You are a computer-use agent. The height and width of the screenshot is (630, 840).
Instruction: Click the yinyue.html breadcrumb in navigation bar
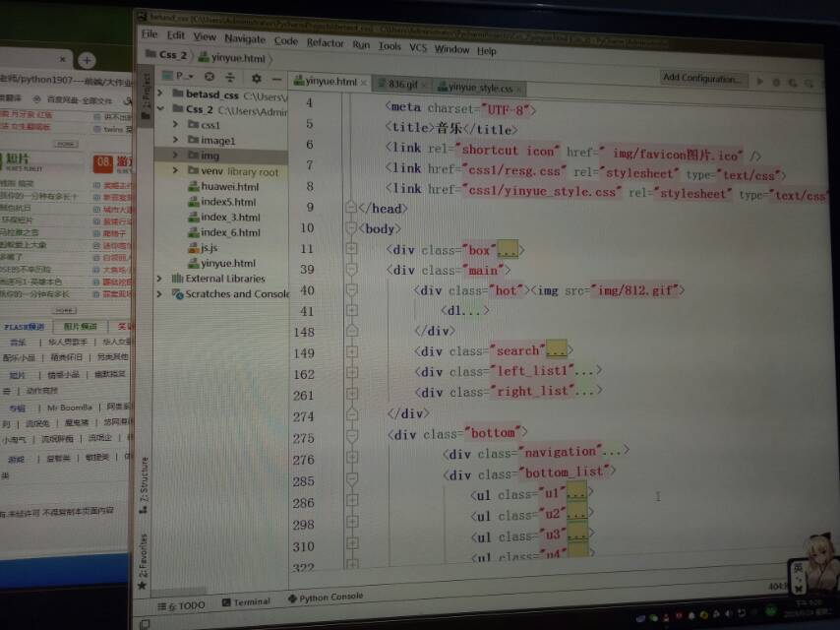coord(232,57)
